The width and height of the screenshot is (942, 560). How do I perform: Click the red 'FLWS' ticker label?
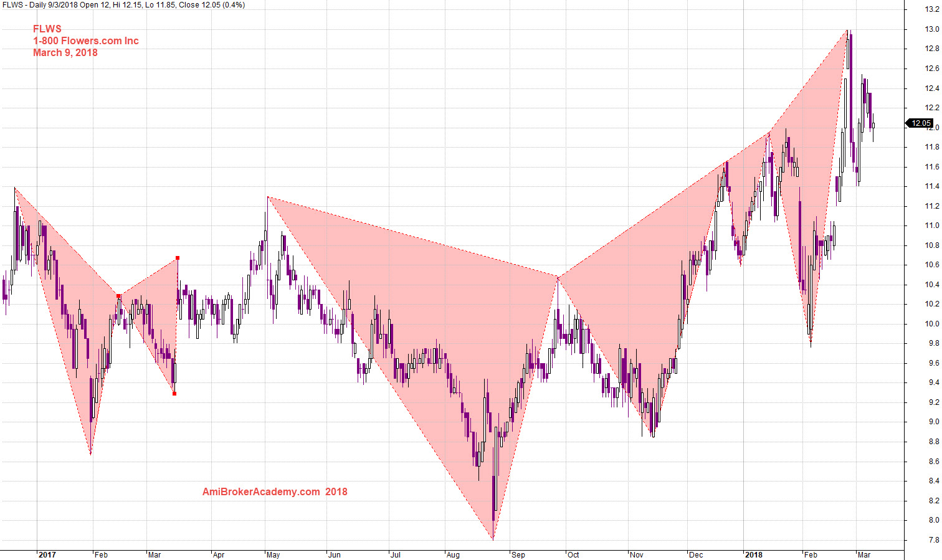47,29
